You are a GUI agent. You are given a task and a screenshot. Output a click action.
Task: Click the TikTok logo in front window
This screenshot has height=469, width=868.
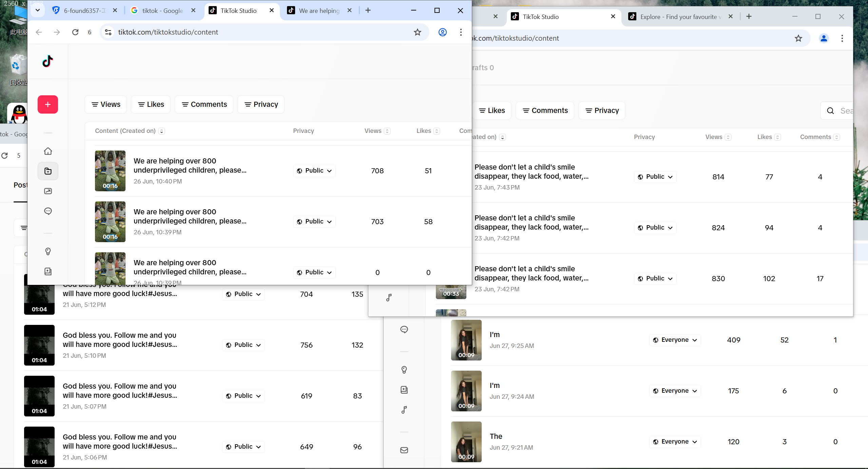pyautogui.click(x=48, y=61)
